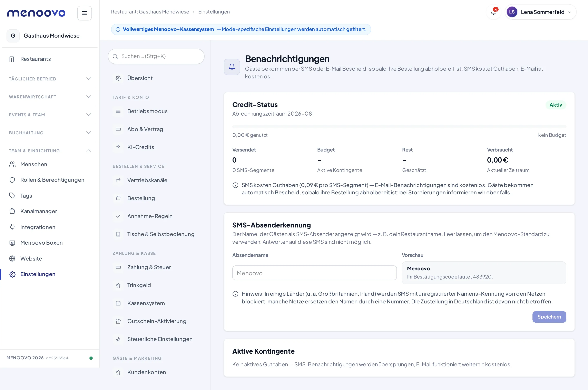588x390 pixels.
Task: Click the LS user avatar
Action: (512, 12)
